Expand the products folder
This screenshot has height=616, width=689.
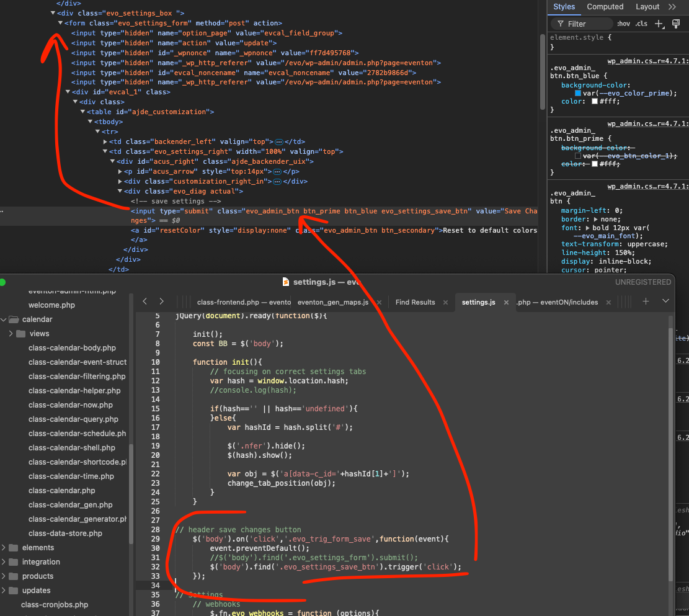[4, 576]
